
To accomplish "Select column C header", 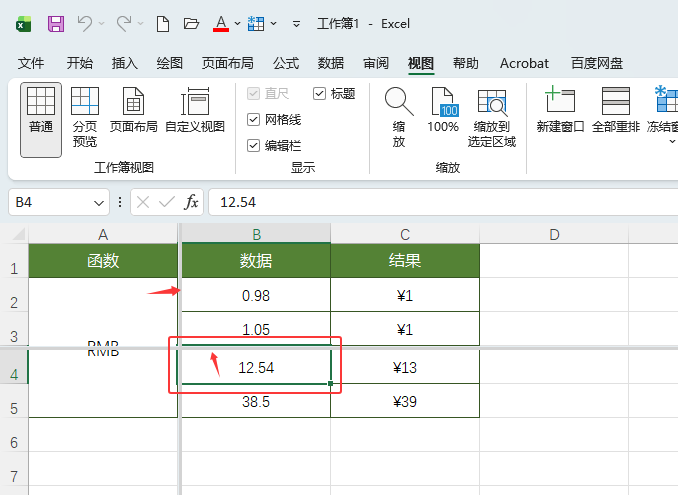I will point(405,234).
